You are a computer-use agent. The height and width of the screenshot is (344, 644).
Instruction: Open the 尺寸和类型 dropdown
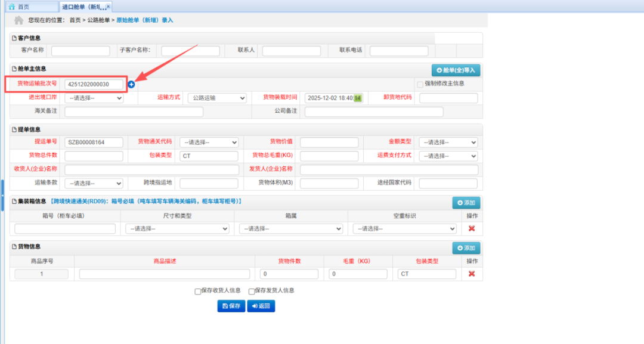pyautogui.click(x=178, y=229)
